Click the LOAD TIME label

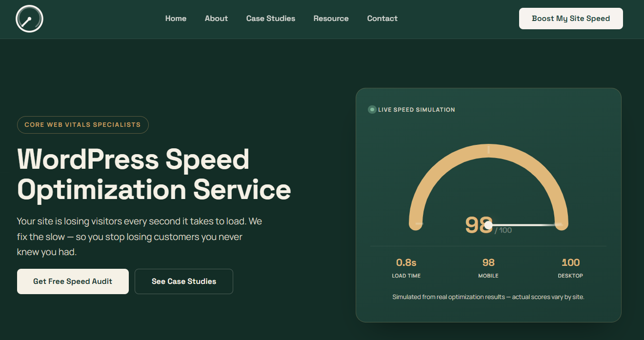pyautogui.click(x=406, y=276)
